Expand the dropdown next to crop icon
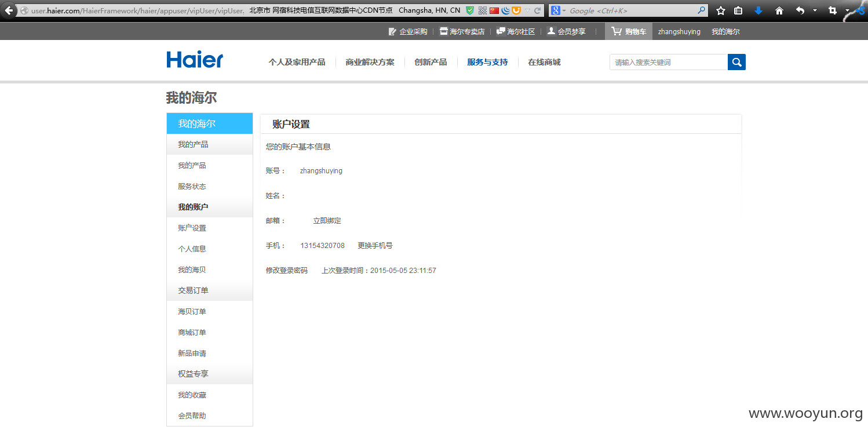The height and width of the screenshot is (430, 868). coord(847,10)
